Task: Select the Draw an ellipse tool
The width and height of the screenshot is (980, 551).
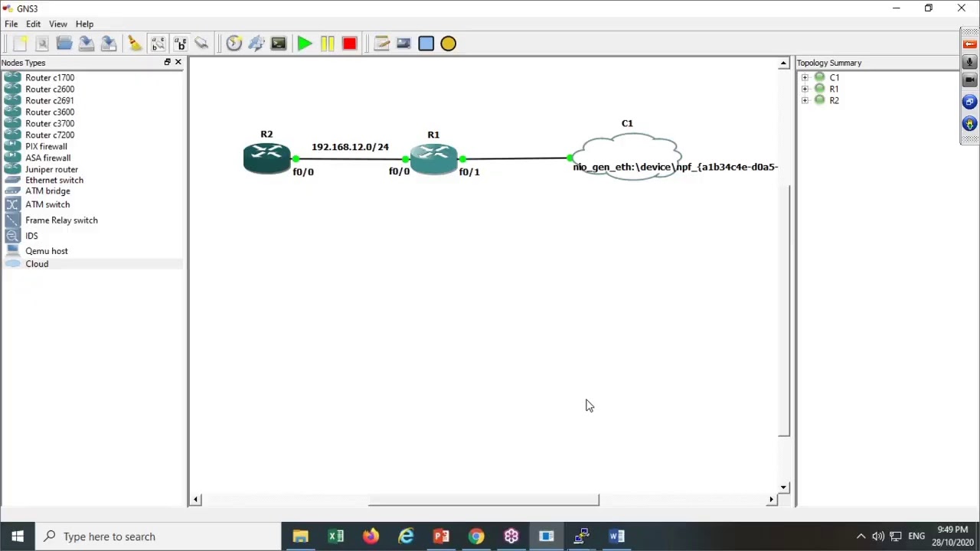Action: 449,44
